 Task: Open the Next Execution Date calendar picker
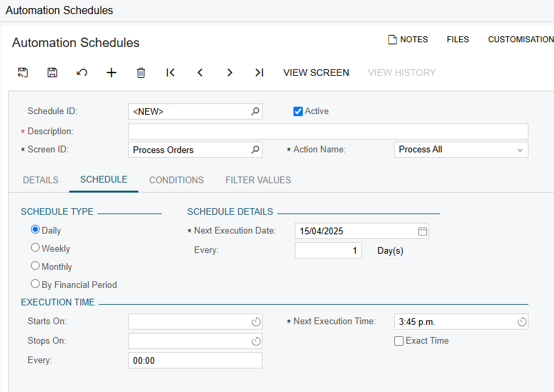422,232
